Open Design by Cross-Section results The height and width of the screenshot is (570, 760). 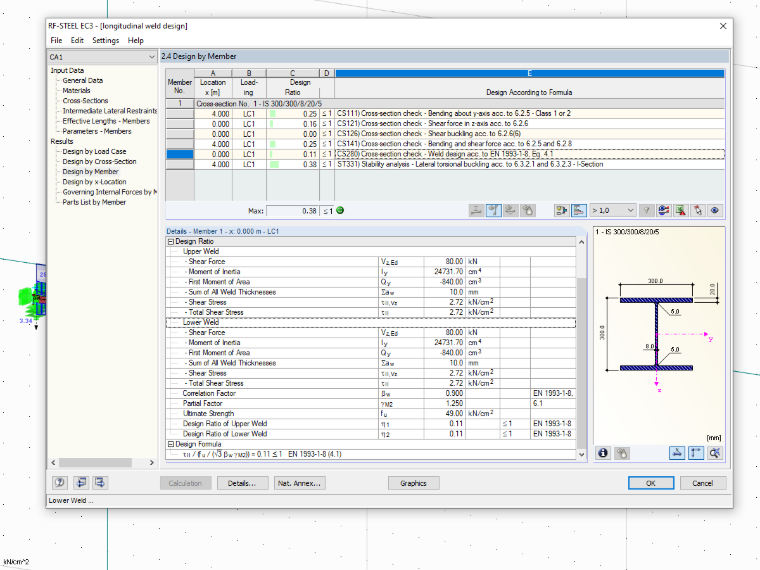tap(99, 162)
